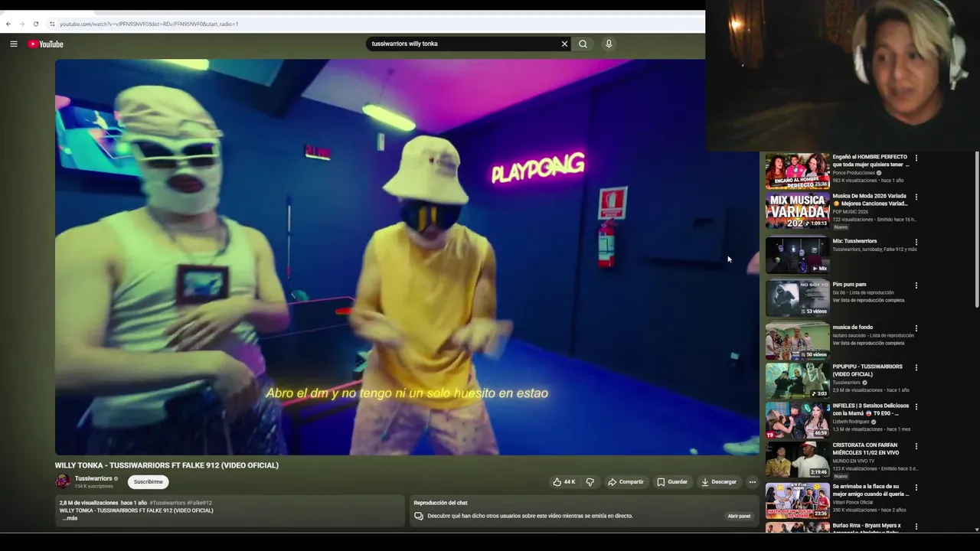Open the Burlao Rmx - Bryant Myers title
Image resolution: width=980 pixels, height=551 pixels.
[867, 527]
